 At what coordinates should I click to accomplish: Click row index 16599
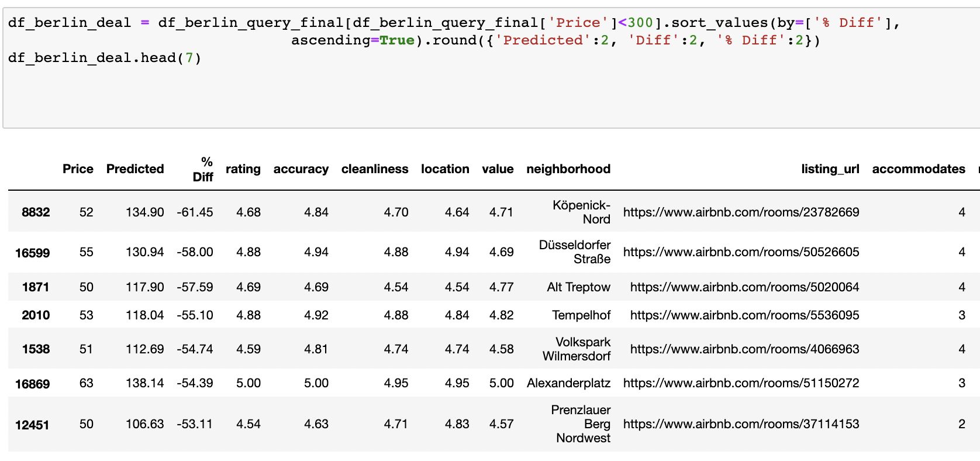click(32, 253)
